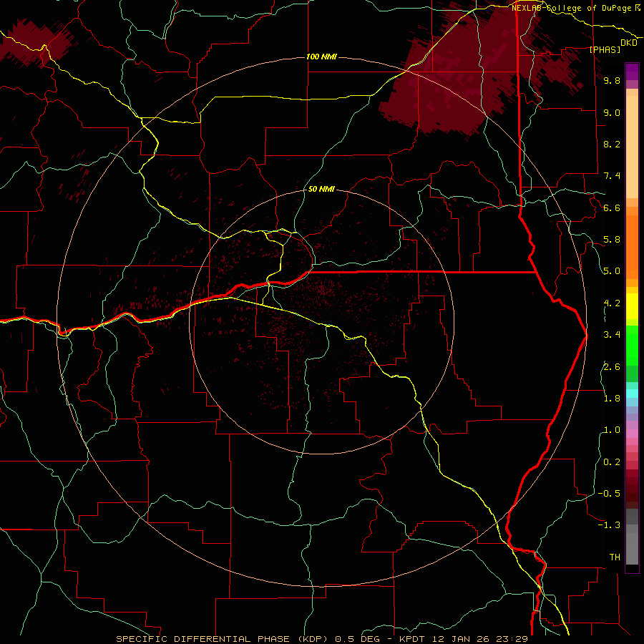Image resolution: width=644 pixels, height=644 pixels.
Task: Click the 'SPECIFIC DIFFERENTIAL PHASE (KDP)' title text
Action: coord(224,639)
